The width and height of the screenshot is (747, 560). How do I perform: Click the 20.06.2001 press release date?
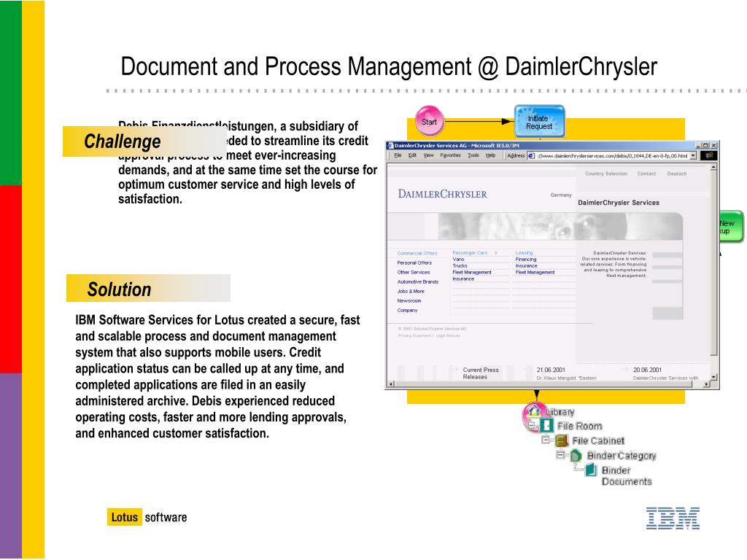(648, 370)
